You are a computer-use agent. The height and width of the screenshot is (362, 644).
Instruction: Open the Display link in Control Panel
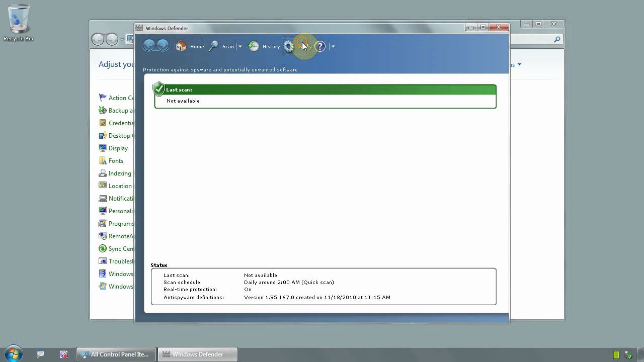coord(118,148)
